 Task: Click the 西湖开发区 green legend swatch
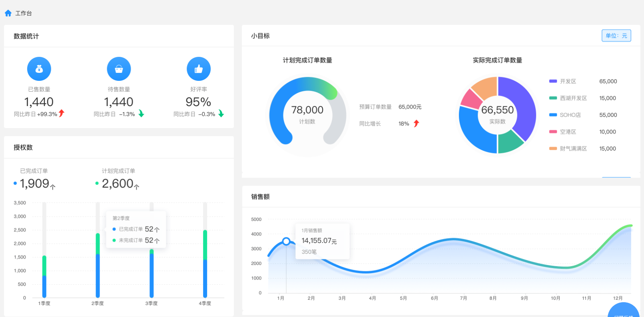click(x=553, y=98)
